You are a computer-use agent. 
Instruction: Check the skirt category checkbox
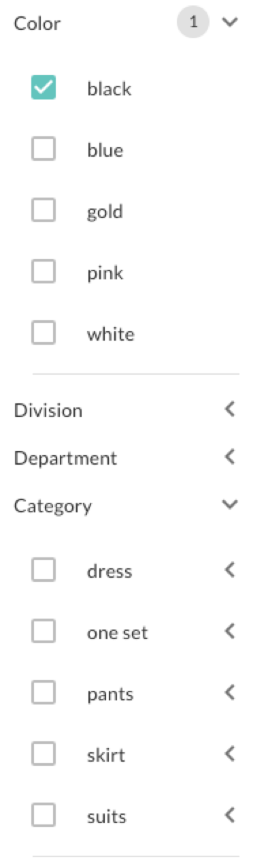click(x=44, y=754)
